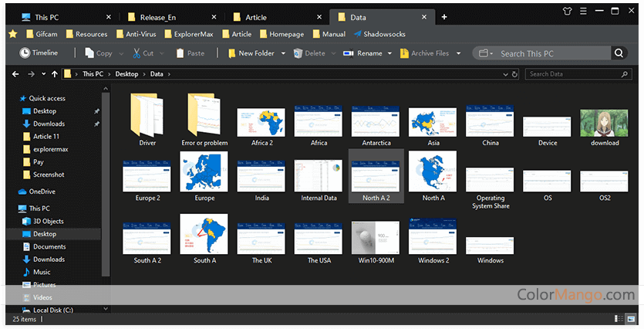Screen dimensions: 644x329
Task: Open the ExplorerMax bookmark folder
Action: 187,34
